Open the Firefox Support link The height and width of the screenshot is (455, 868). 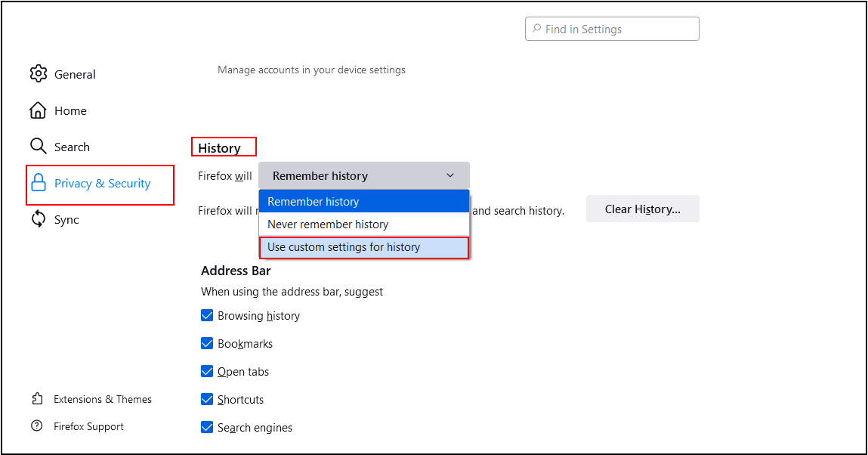pyautogui.click(x=88, y=426)
